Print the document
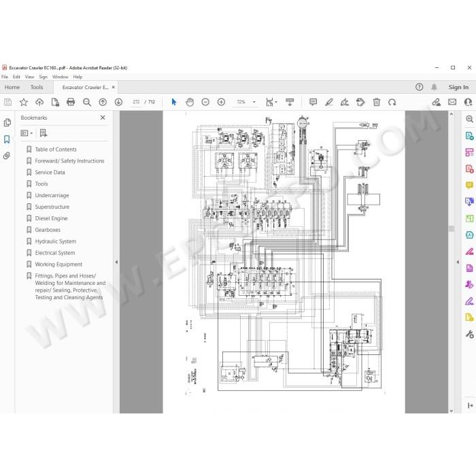The image size is (476, 476). [71, 102]
